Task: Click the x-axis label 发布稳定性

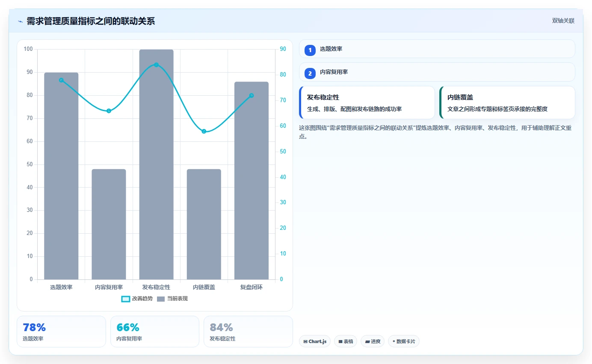Action: tap(156, 288)
